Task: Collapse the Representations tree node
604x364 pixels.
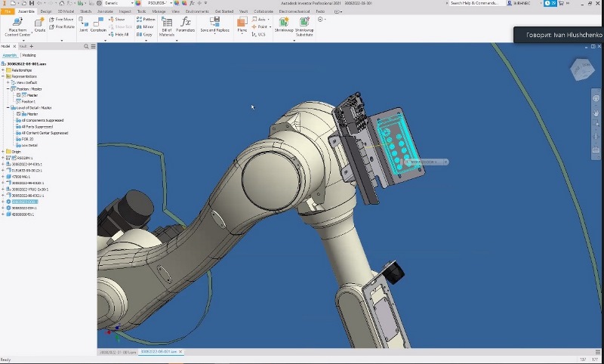Action: click(4, 76)
